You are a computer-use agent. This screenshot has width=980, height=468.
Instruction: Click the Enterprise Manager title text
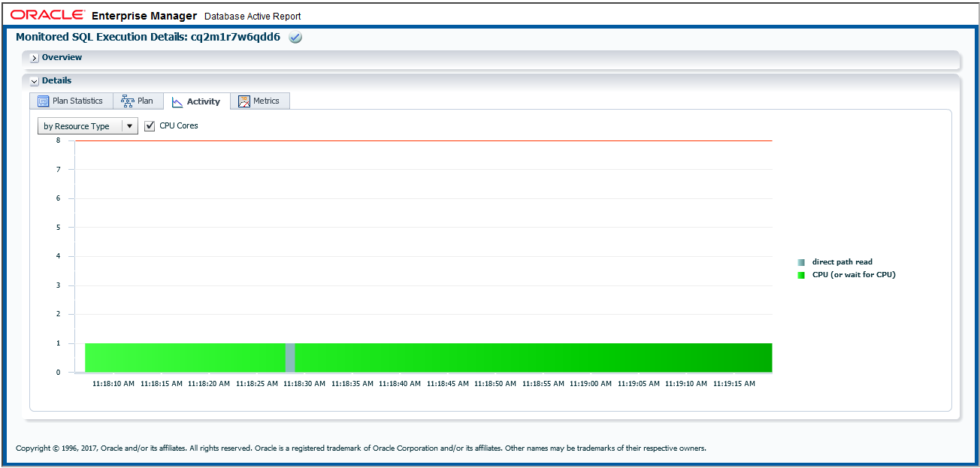(x=144, y=16)
